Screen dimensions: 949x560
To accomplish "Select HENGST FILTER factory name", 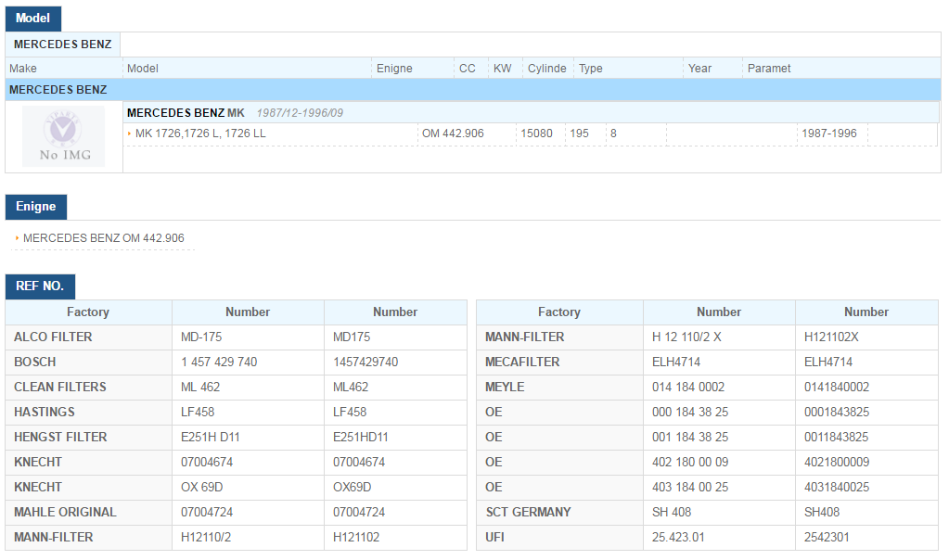I will tap(60, 438).
